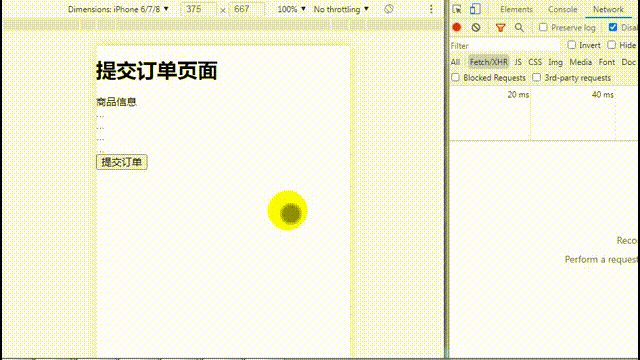
Task: Switch to the Elements tab
Action: click(x=516, y=9)
